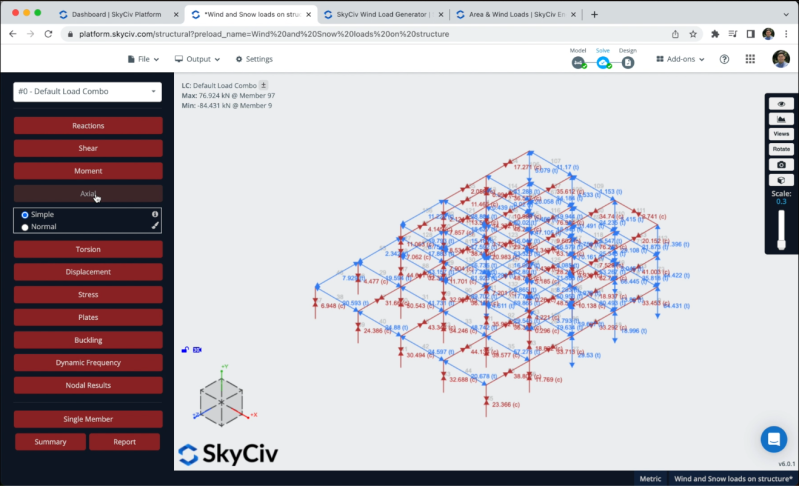Click the unlock icon beside the viewport
This screenshot has width=799, height=486.
click(185, 350)
